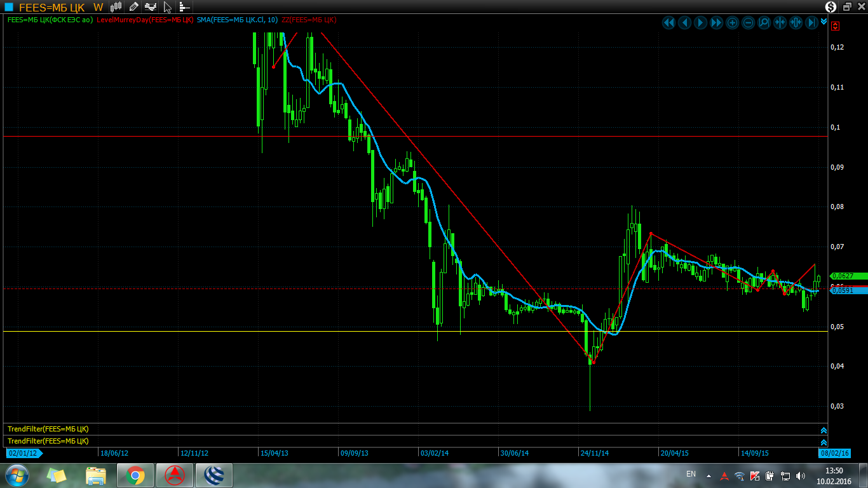
Task: Zoom in with the plus button
Action: click(732, 23)
